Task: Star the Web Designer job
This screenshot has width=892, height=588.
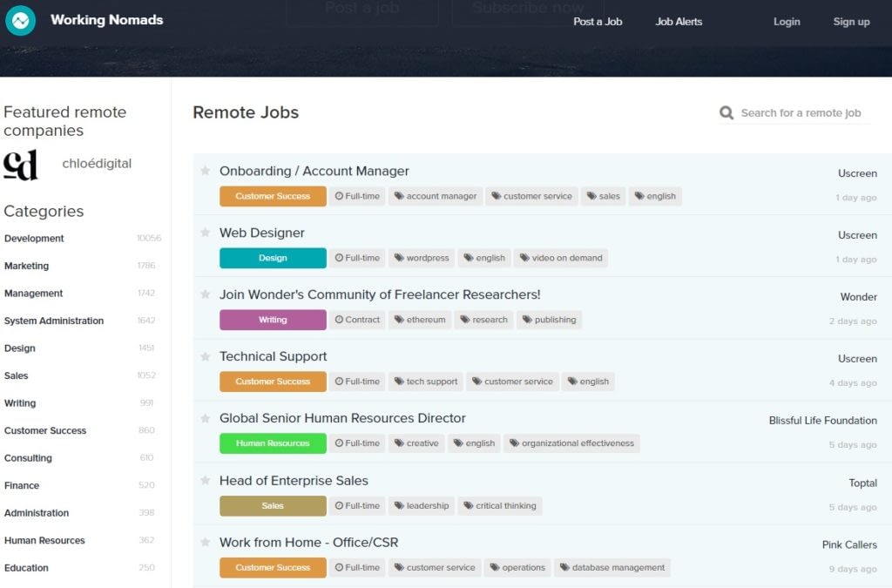Action: pos(206,232)
